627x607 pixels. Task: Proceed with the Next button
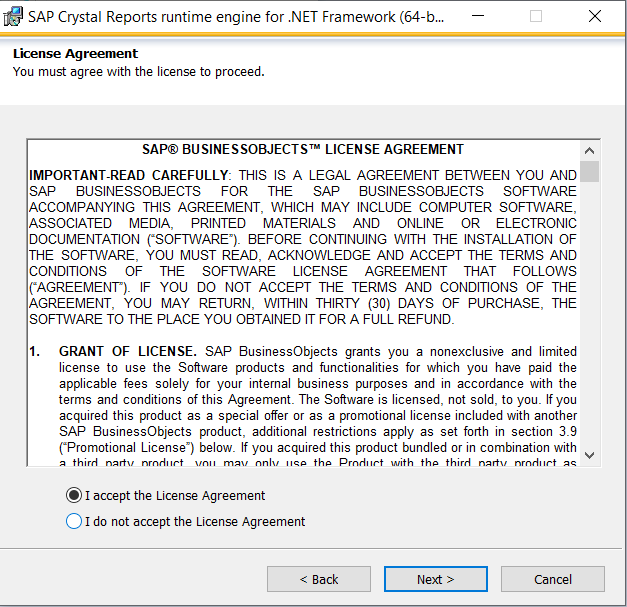click(435, 579)
